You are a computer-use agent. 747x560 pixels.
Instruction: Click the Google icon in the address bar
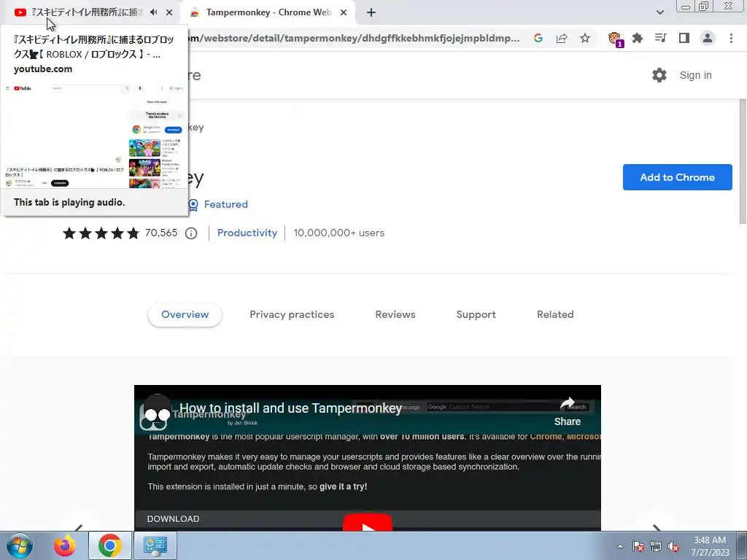click(x=538, y=38)
